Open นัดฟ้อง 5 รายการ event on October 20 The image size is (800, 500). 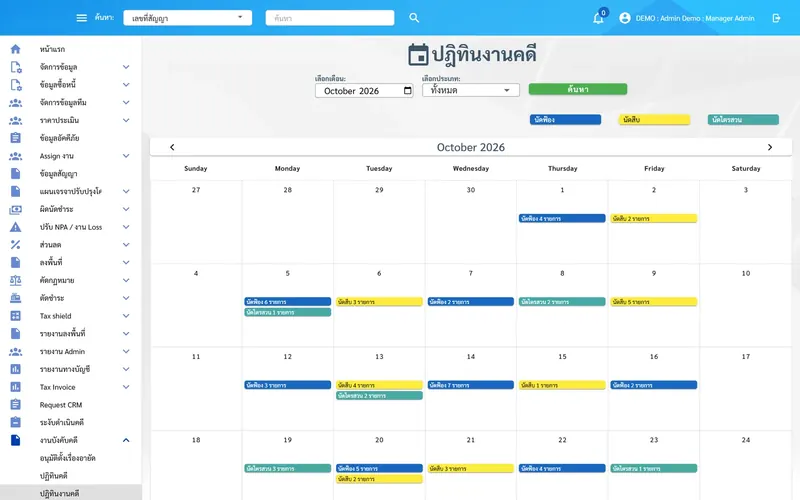pyautogui.click(x=379, y=468)
